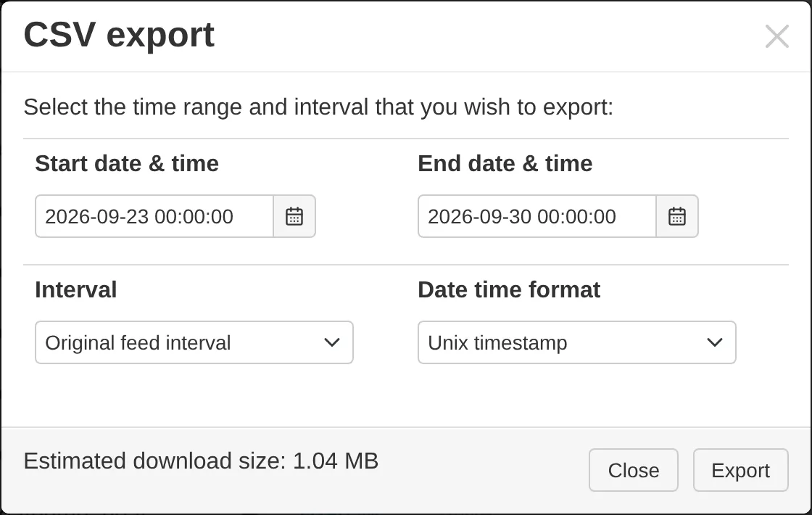The image size is (812, 515).
Task: Click the 'End date & time' label
Action: tap(505, 164)
